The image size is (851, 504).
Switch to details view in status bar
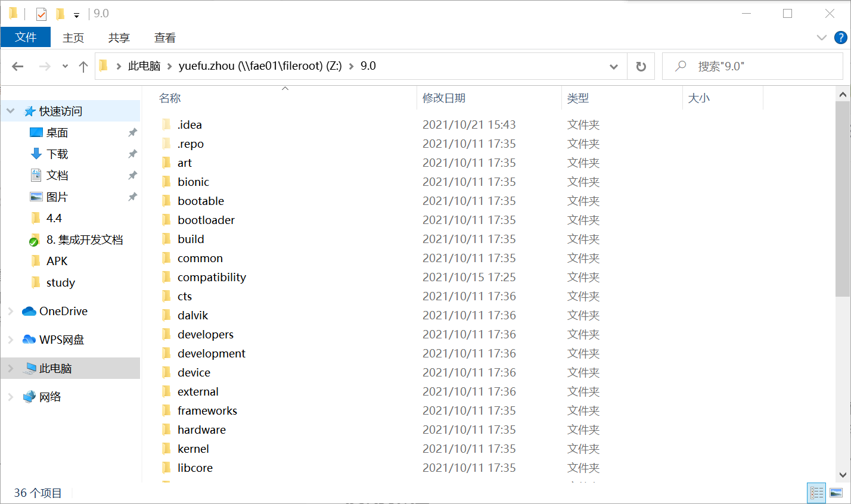816,493
